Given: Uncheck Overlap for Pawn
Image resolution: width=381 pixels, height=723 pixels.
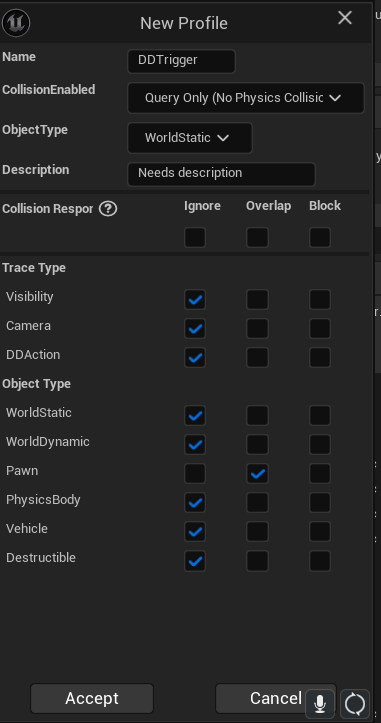Looking at the screenshot, I should pos(257,474).
